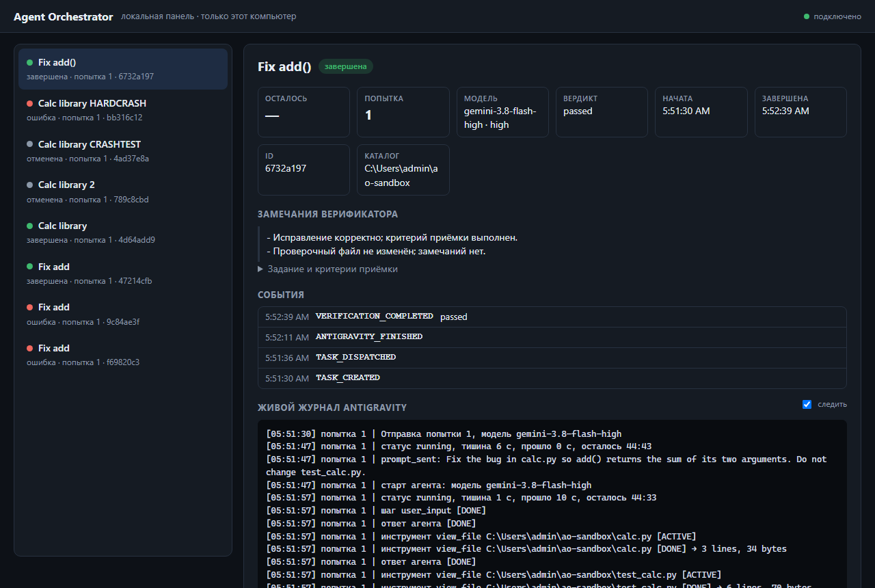This screenshot has height=588, width=875.
Task: Click the "Начата" time 5:51:30 AM
Action: pyautogui.click(x=686, y=111)
